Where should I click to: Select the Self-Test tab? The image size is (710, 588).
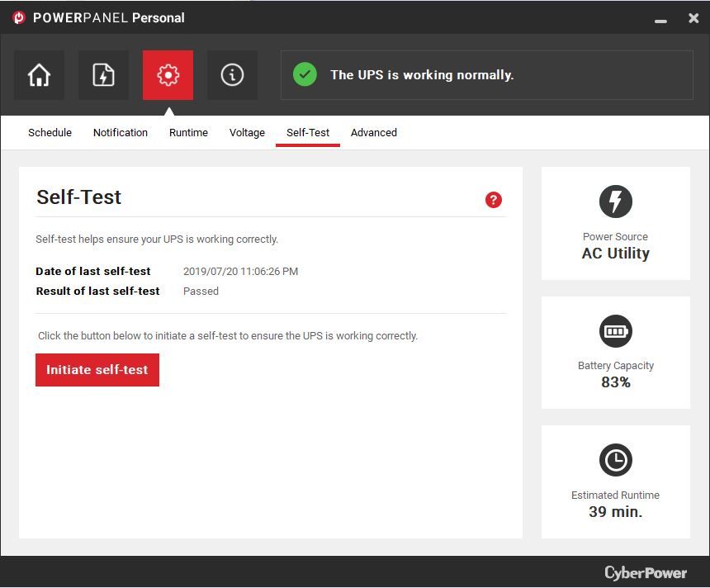point(308,133)
